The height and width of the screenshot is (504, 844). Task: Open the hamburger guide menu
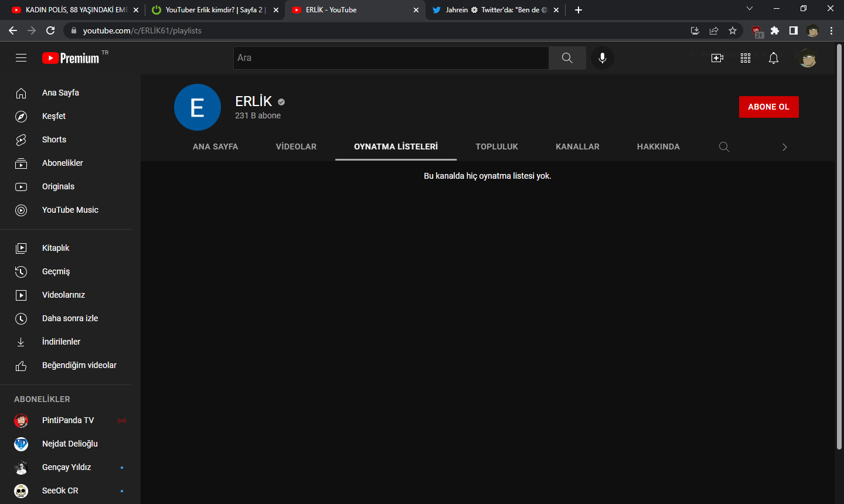point(21,58)
